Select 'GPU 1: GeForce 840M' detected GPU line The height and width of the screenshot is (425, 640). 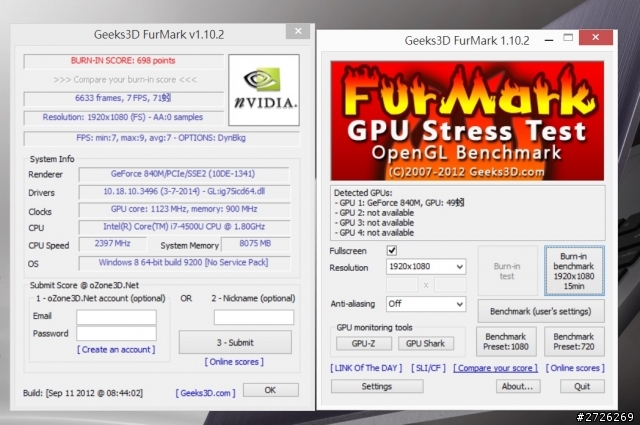coord(399,203)
